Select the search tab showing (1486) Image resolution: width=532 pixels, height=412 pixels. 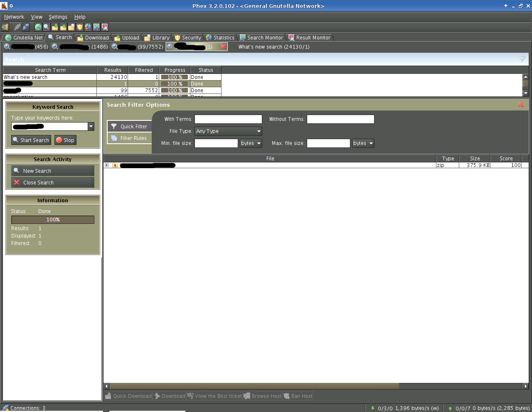(79, 47)
